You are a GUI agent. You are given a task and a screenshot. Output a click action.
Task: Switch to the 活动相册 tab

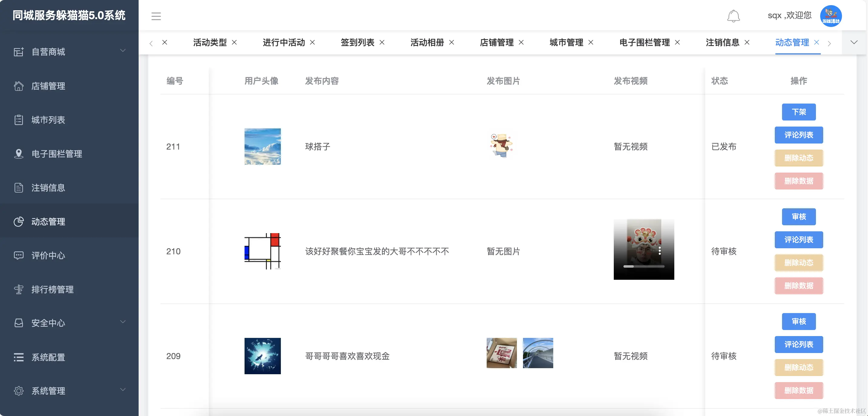click(x=427, y=43)
